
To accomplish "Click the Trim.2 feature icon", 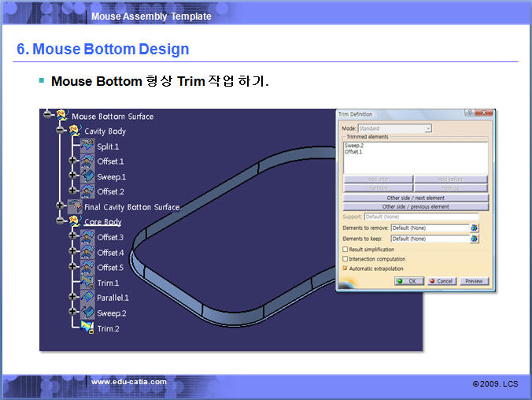I will click(x=87, y=328).
